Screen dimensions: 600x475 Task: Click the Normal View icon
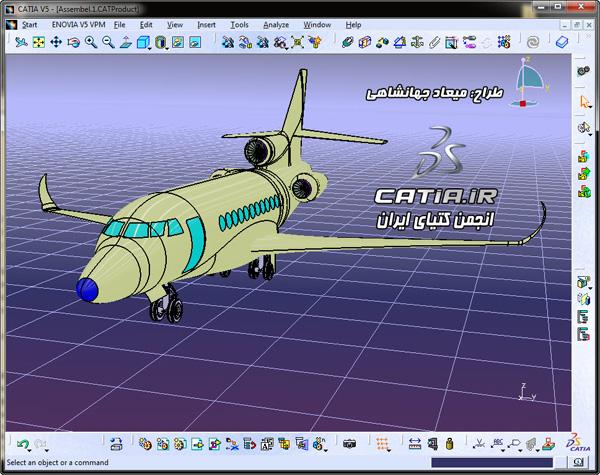(x=126, y=42)
